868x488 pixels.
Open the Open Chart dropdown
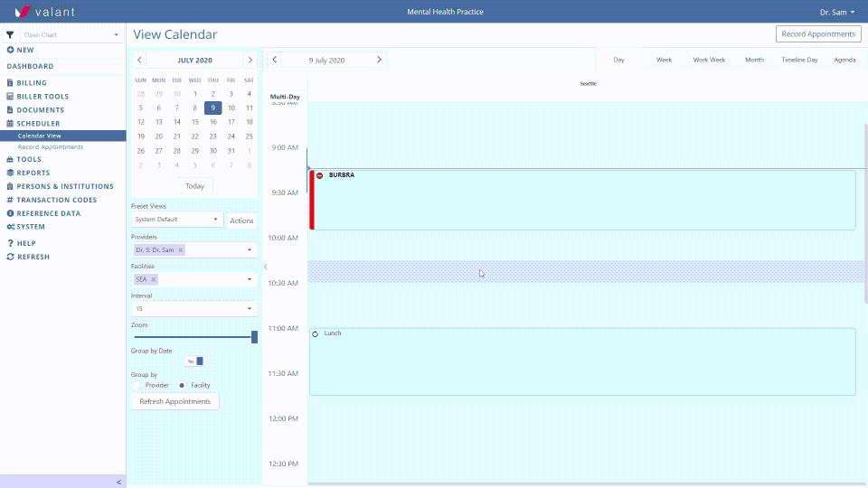tap(71, 35)
